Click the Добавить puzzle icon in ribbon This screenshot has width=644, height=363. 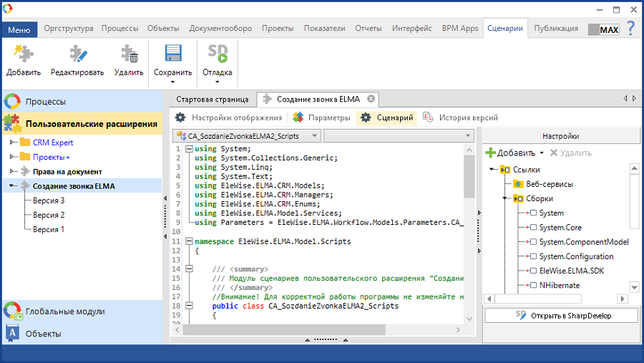[23, 54]
